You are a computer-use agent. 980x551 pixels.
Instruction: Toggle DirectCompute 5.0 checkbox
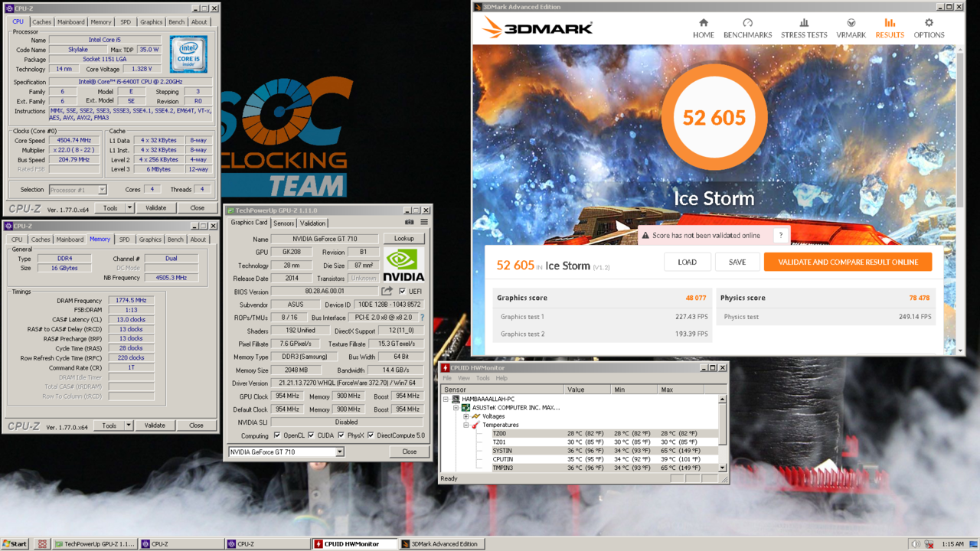point(371,435)
